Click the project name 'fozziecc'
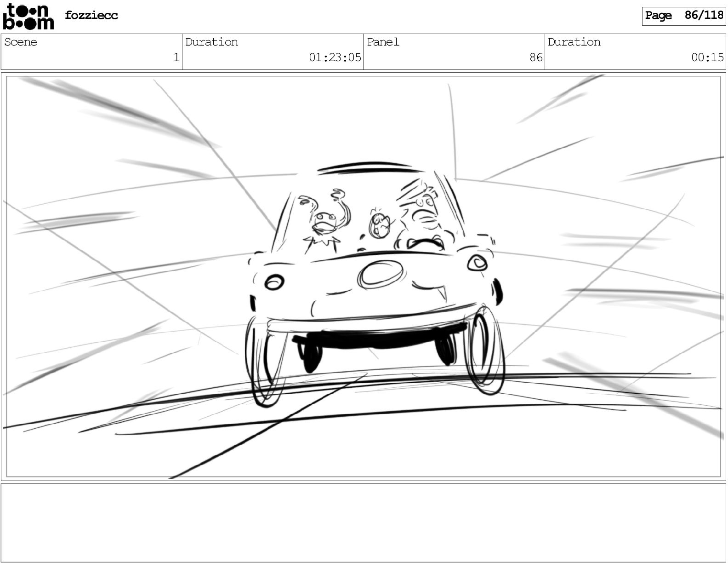The width and height of the screenshot is (728, 563). pyautogui.click(x=91, y=15)
